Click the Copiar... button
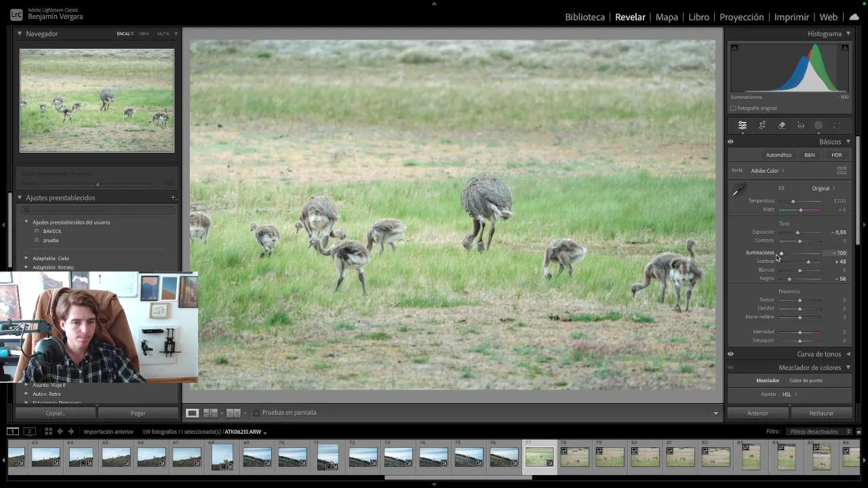This screenshot has width=868, height=488. click(56, 413)
